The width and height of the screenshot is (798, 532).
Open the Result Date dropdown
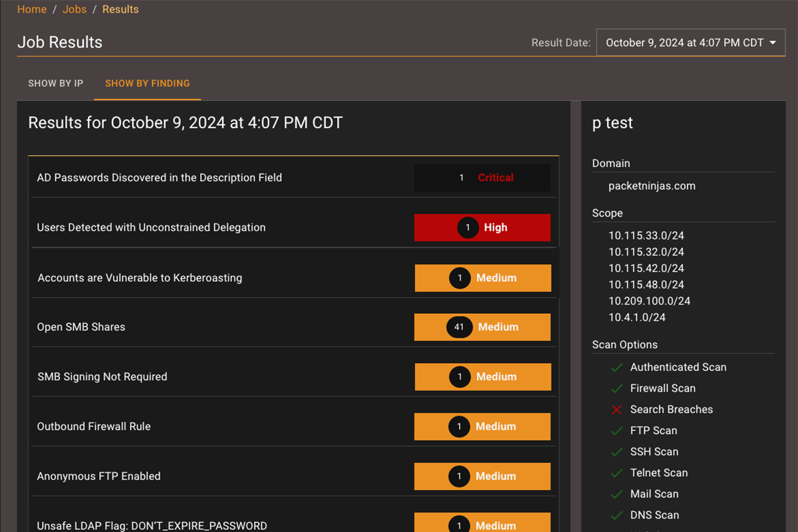click(x=690, y=43)
